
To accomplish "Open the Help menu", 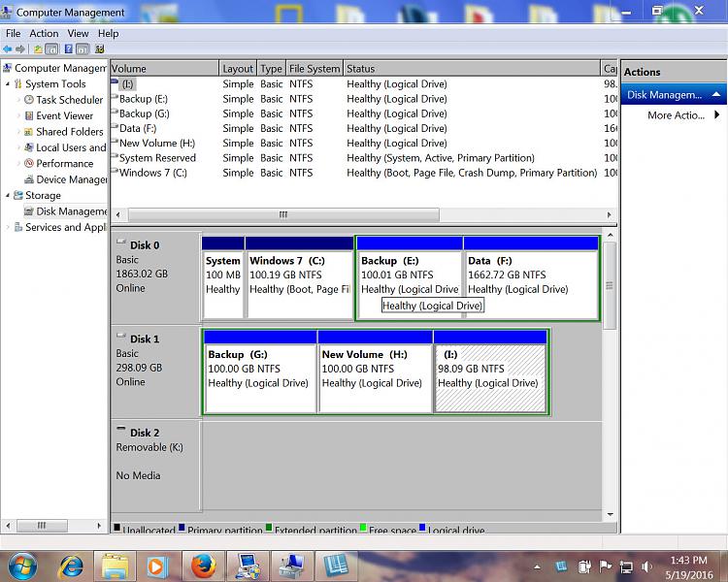I will coord(108,33).
